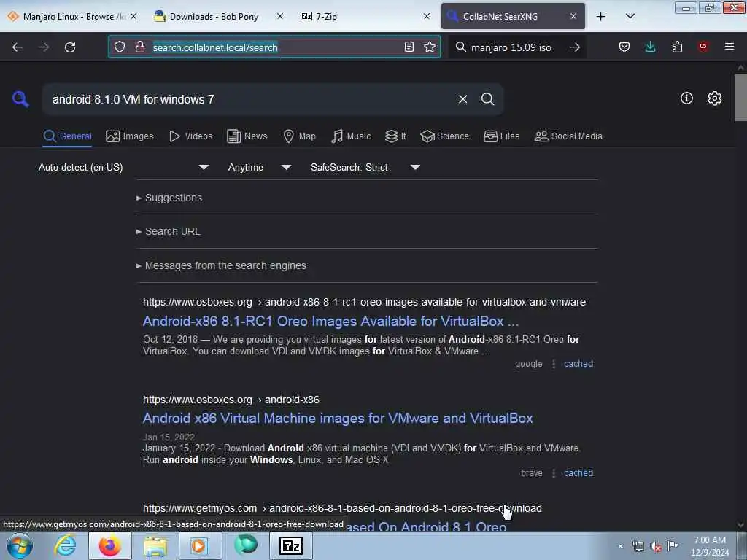This screenshot has height=560, width=747.
Task: Open the extensions puzzle icon
Action: tap(677, 47)
